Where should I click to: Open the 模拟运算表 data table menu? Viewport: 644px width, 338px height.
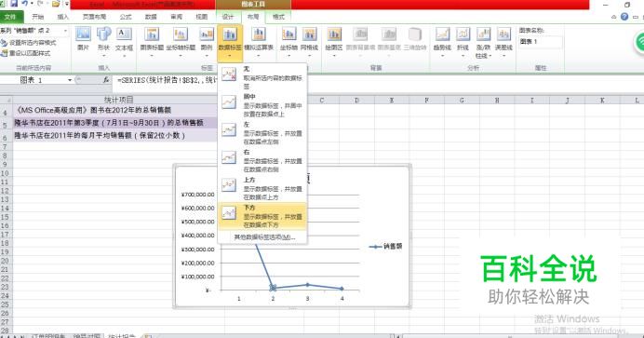pos(259,41)
